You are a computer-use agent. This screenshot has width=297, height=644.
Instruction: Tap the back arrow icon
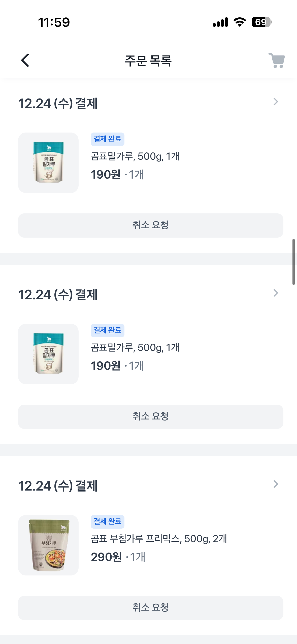point(25,60)
